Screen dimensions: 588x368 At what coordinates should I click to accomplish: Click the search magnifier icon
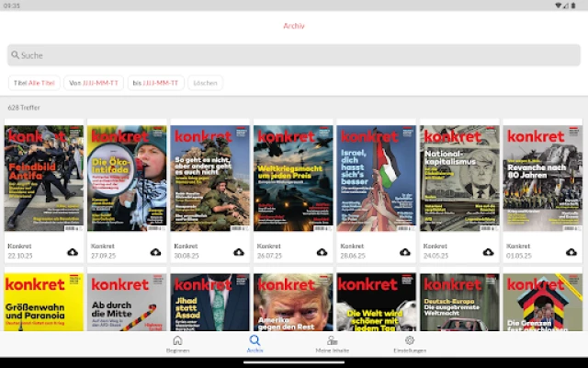[16, 55]
